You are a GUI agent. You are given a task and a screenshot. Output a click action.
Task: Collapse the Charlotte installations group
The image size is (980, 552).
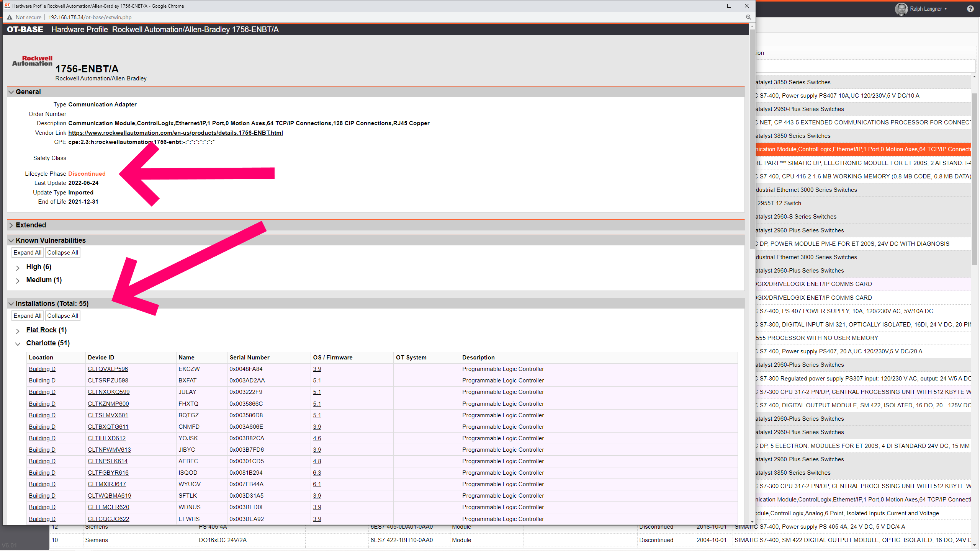(x=18, y=344)
